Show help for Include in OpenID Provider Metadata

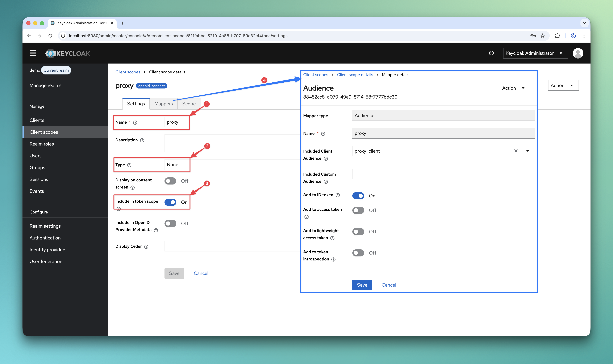[x=156, y=230]
